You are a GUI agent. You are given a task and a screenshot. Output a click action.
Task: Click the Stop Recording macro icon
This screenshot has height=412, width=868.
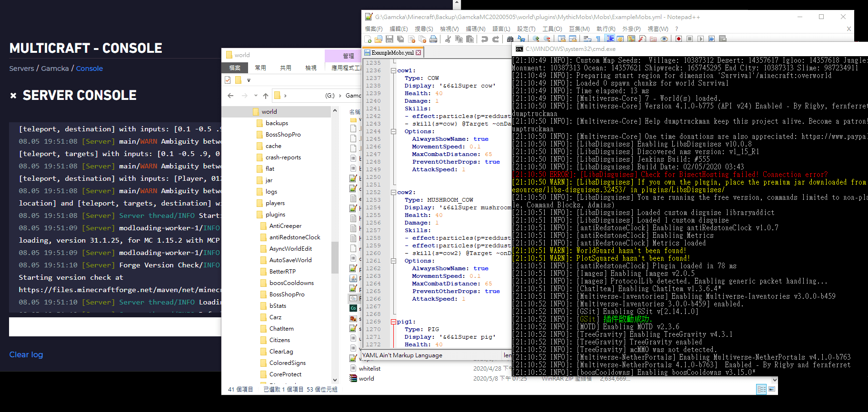coord(689,39)
